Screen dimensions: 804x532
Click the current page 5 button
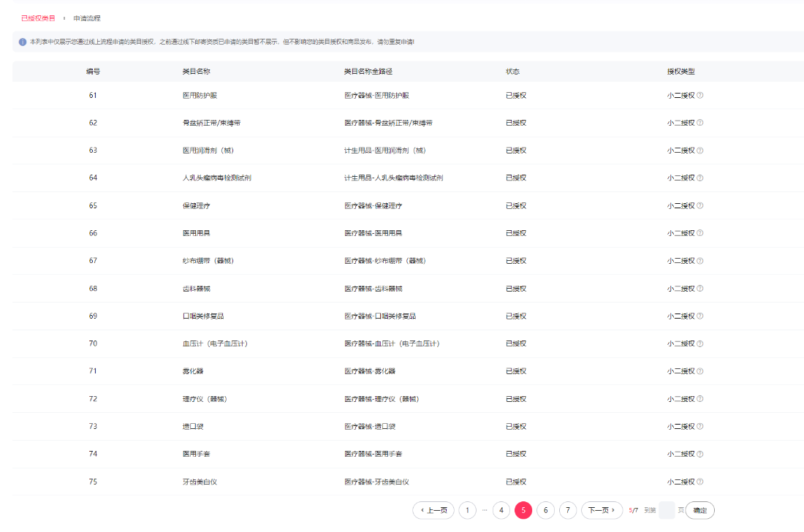pyautogui.click(x=523, y=510)
